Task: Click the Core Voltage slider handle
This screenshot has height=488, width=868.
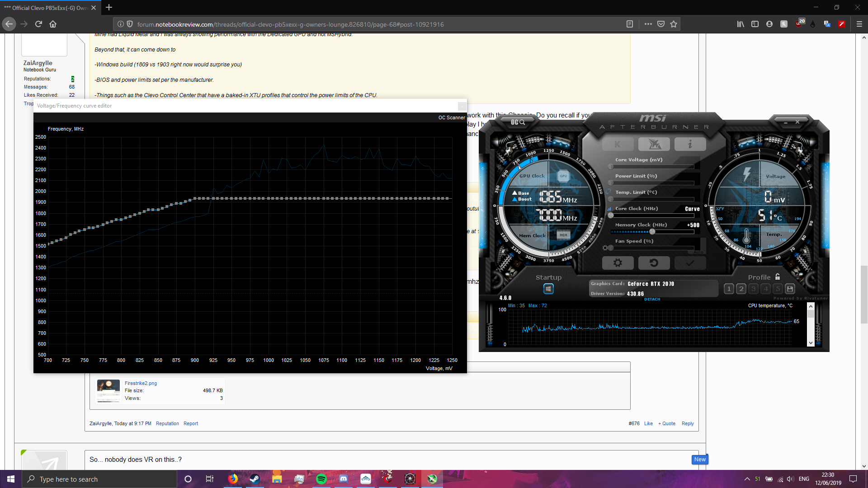Action: click(611, 167)
